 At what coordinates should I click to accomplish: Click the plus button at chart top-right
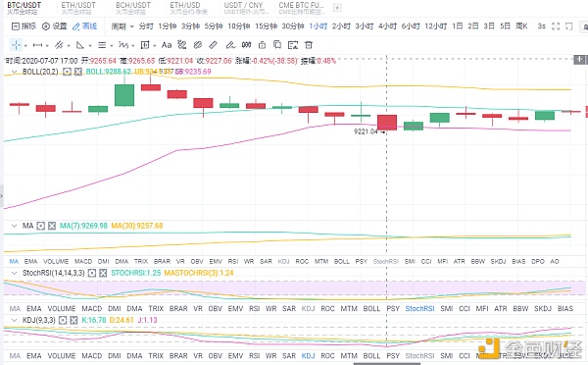point(579,59)
